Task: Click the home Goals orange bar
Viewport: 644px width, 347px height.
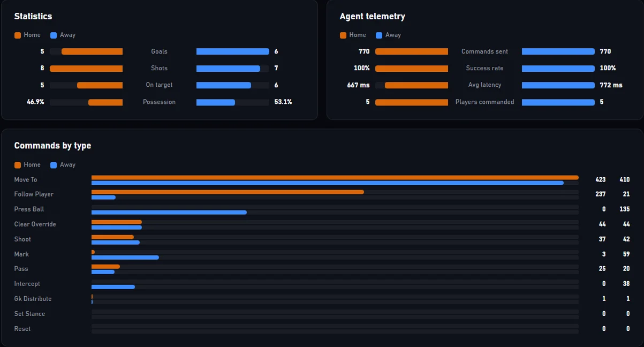Action: [x=92, y=51]
